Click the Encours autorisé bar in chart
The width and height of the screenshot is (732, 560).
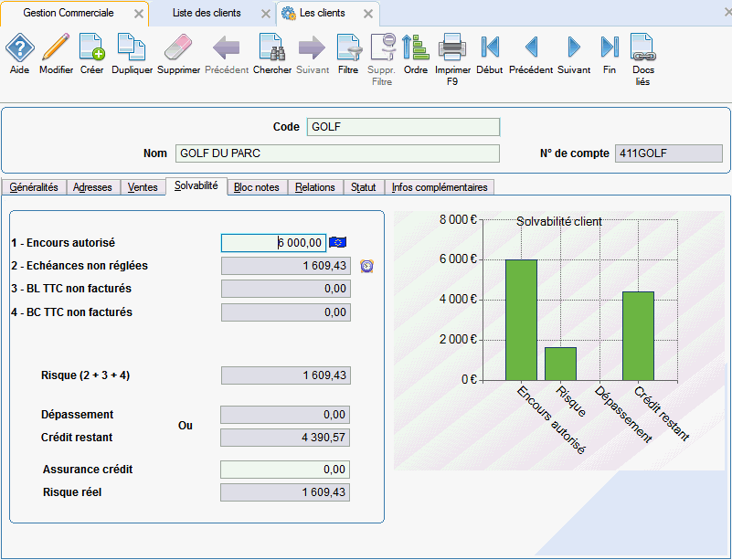[x=522, y=320]
